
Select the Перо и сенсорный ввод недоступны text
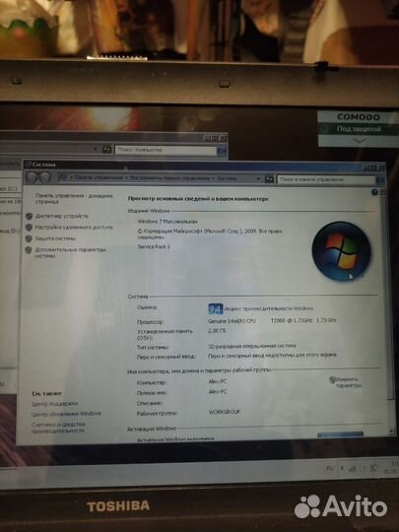pos(272,356)
